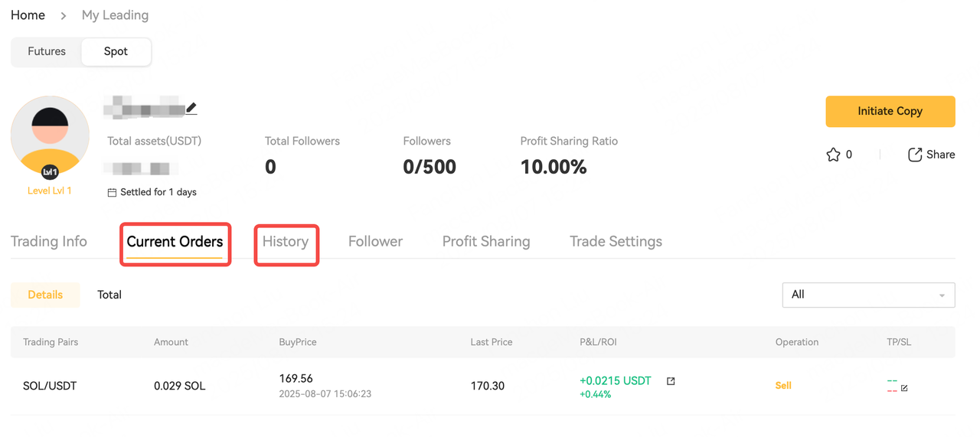Open the P&L share icon for SOL/USDT

coord(671,381)
